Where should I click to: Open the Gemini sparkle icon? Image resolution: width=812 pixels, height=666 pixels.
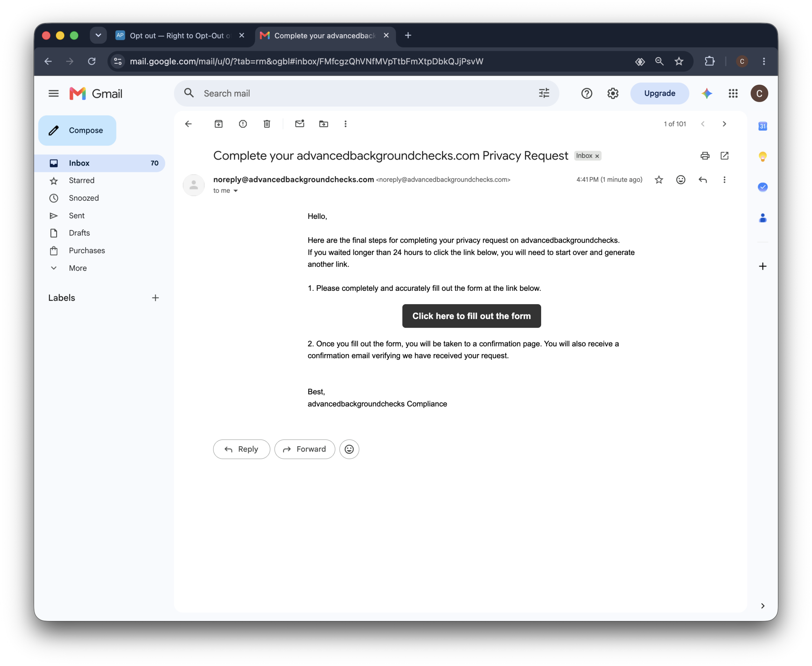(706, 93)
